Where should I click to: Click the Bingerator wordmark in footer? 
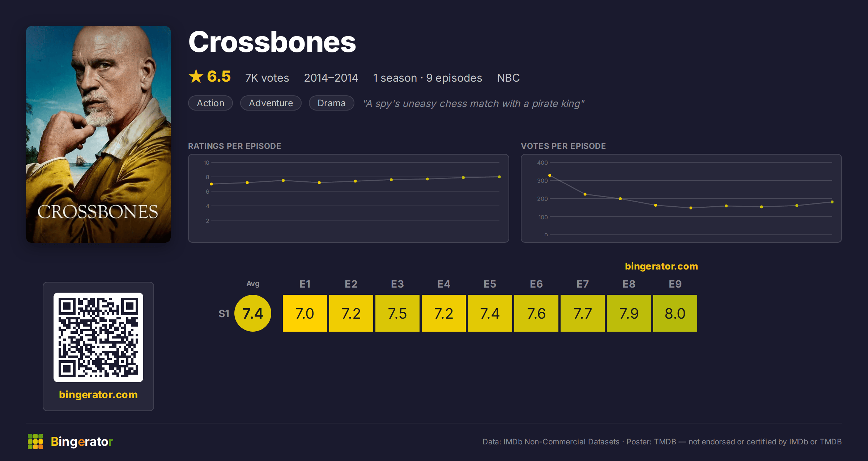coord(82,441)
